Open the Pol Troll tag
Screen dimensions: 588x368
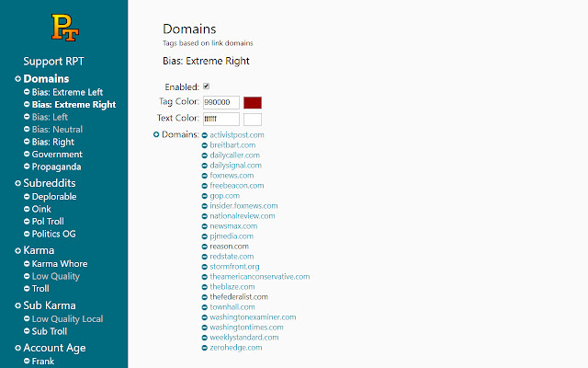click(48, 221)
